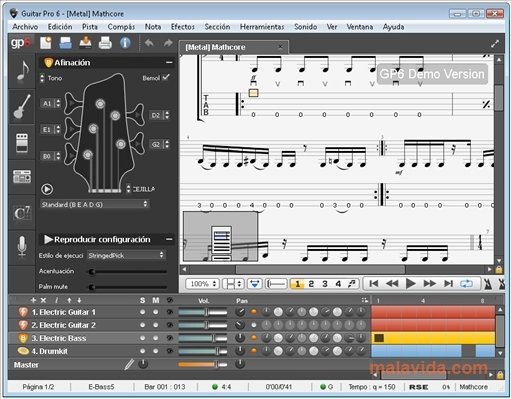
Task: Toggle loop playback
Action: (466, 284)
